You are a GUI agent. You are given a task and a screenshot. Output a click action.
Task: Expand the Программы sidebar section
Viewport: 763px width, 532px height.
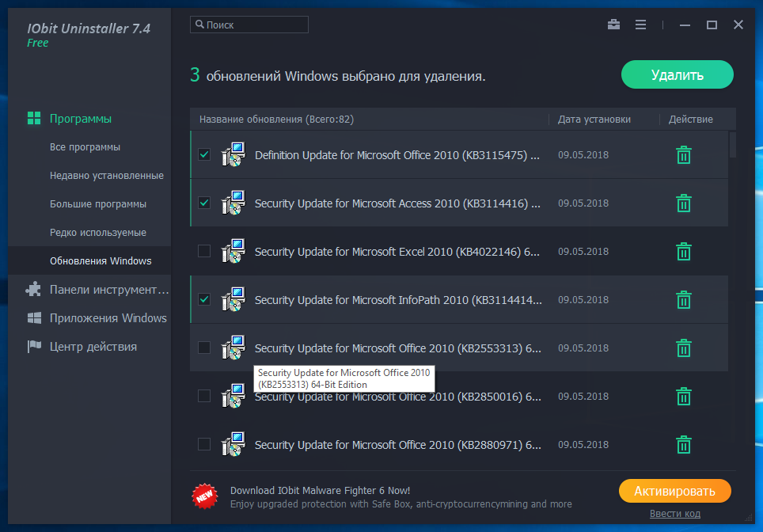coord(80,119)
